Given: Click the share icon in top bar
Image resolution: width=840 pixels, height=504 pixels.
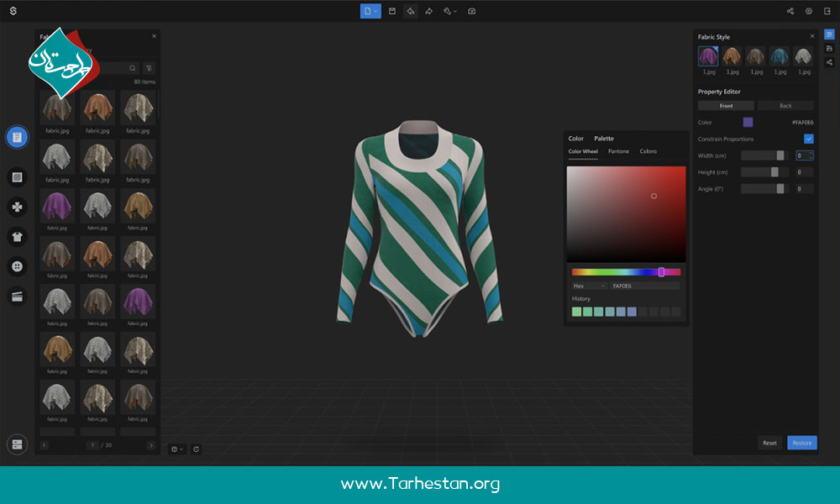Looking at the screenshot, I should [790, 11].
